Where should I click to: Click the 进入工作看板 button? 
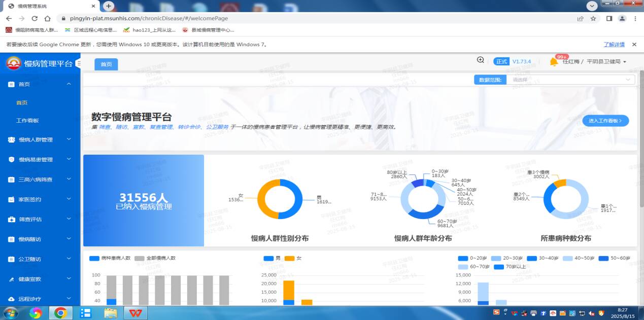tap(605, 121)
